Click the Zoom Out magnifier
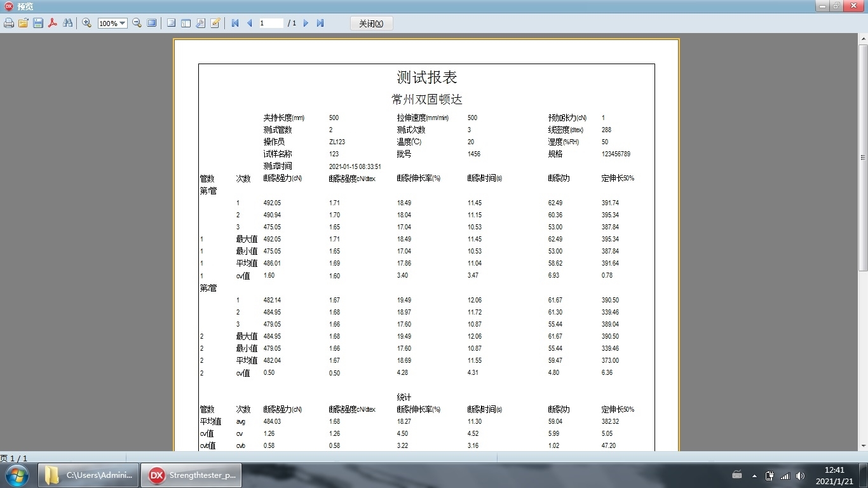 pyautogui.click(x=137, y=23)
